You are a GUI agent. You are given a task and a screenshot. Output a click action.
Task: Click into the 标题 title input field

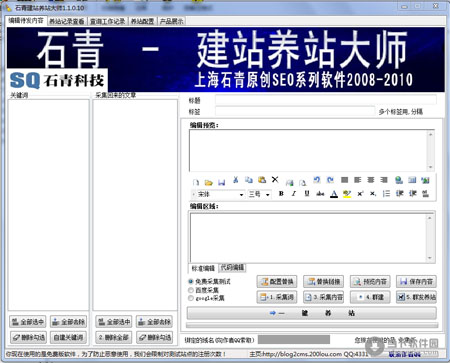[x=326, y=100]
